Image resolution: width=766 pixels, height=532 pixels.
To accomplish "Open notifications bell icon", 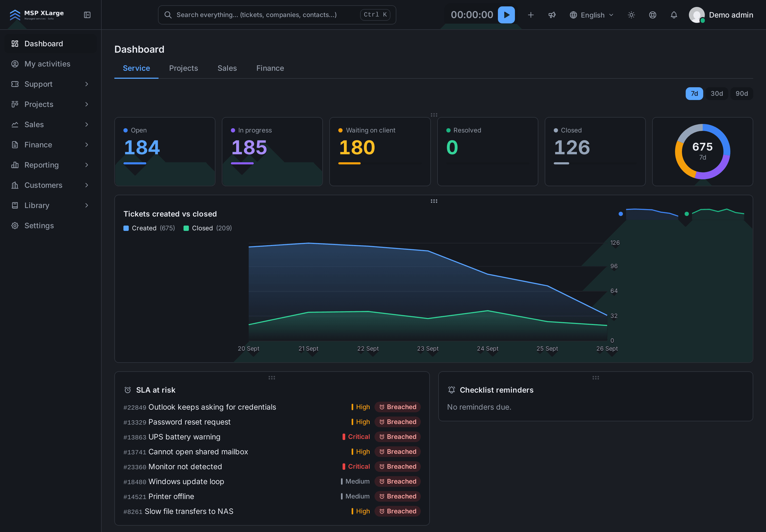I will tap(674, 15).
